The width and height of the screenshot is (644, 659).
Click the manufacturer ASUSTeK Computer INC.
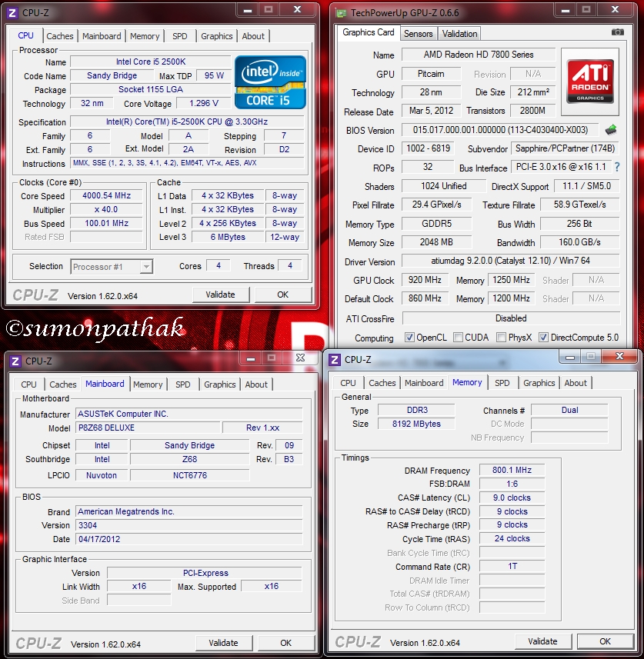click(x=189, y=414)
